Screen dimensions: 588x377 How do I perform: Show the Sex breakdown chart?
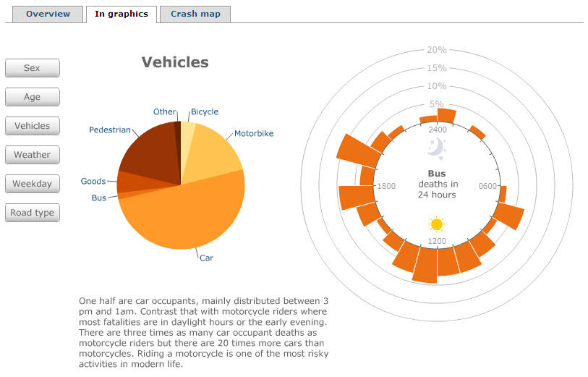[x=32, y=68]
